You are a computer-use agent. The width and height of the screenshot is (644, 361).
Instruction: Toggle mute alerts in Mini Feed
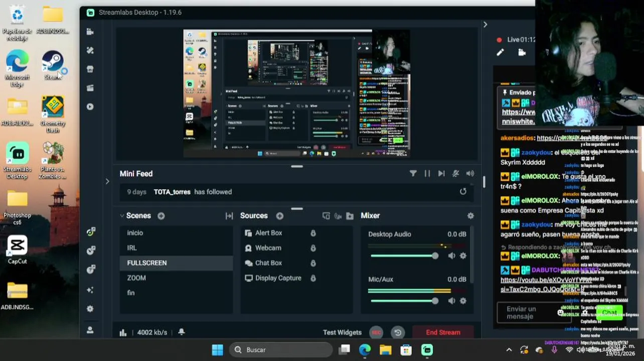(455, 173)
